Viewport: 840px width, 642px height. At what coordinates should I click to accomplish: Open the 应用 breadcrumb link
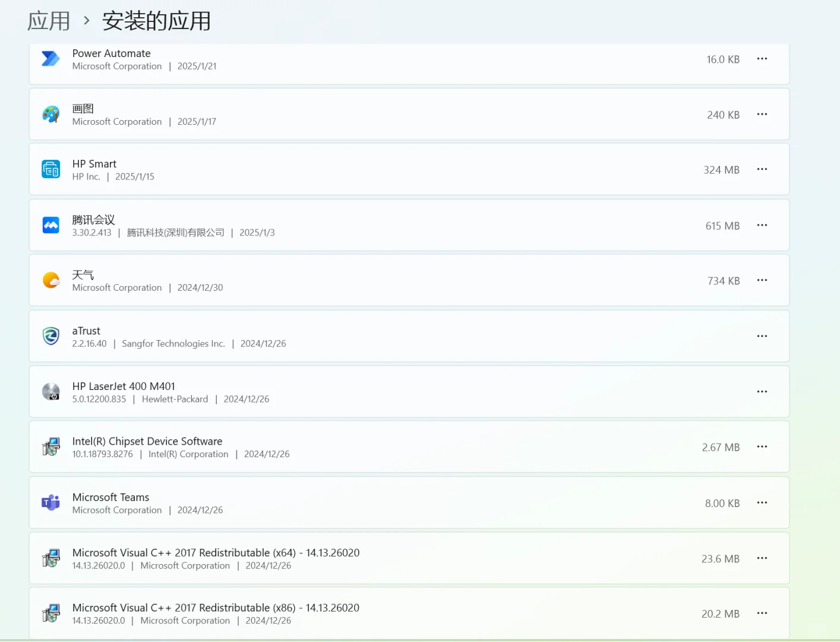click(x=49, y=20)
